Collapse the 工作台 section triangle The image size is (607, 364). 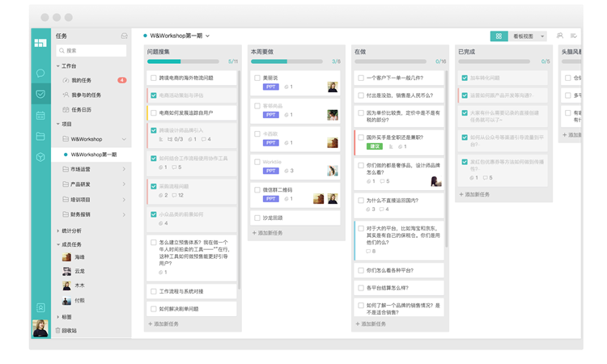tap(58, 66)
